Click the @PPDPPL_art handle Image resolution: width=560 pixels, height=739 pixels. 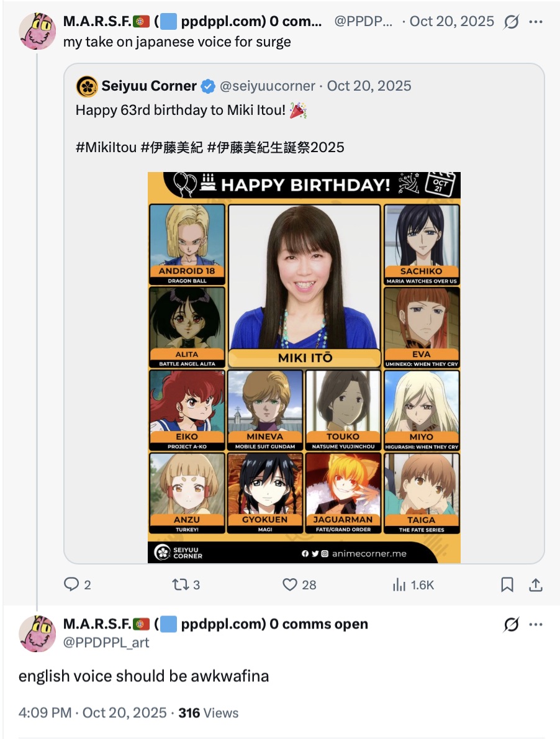[106, 642]
